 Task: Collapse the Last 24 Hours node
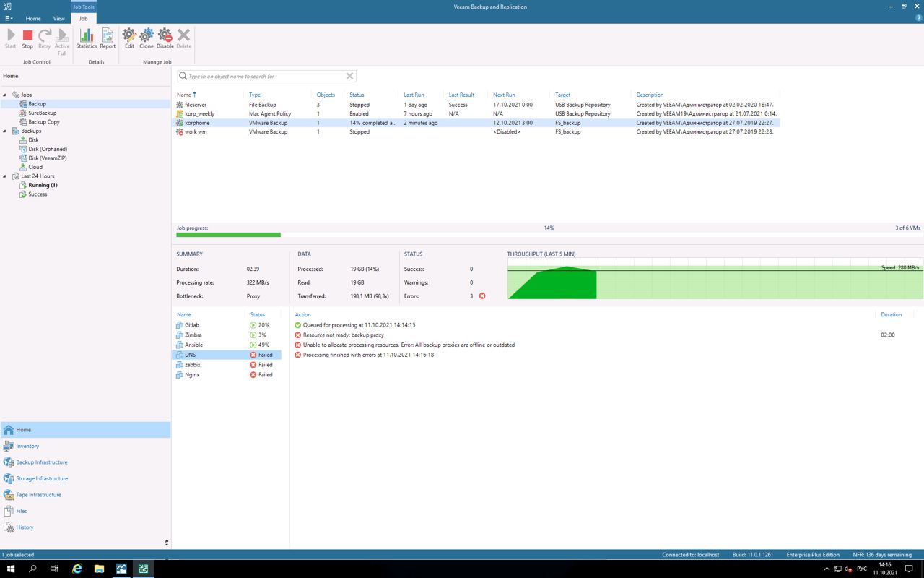coord(4,176)
